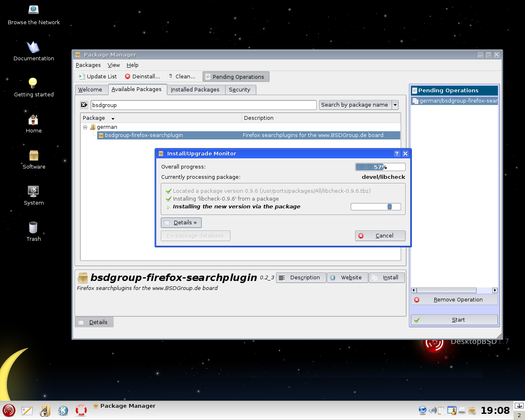Launch the text editor from the panel
Image resolution: width=525 pixels, height=420 pixels.
tap(27, 411)
